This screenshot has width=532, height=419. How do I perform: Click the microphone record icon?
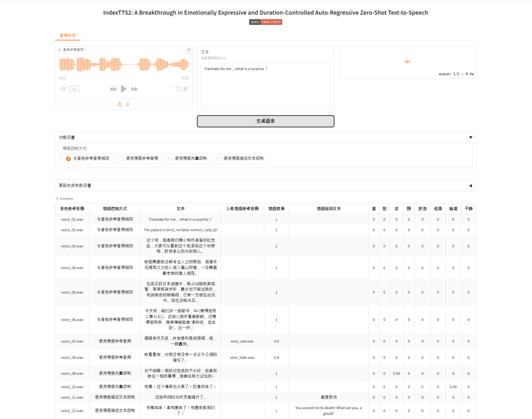[x=127, y=104]
